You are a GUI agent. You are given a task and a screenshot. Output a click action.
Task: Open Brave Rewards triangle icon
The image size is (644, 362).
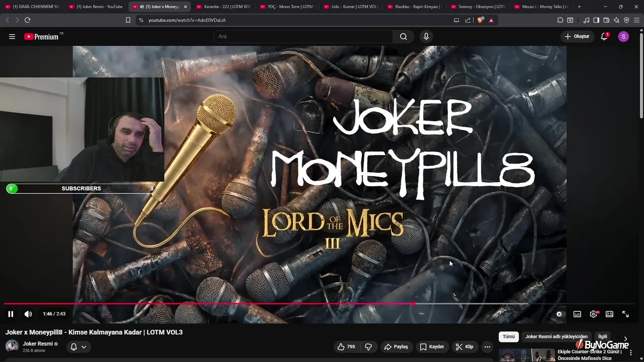click(491, 20)
